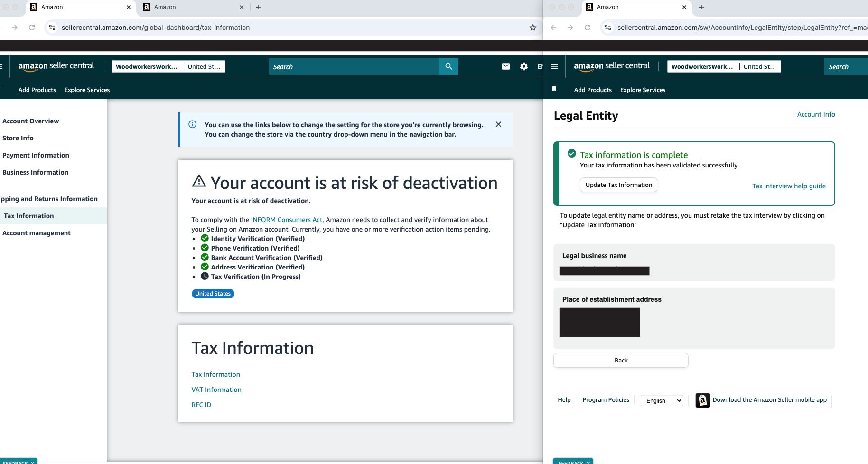Open the INFORM Consumers Act link
The width and height of the screenshot is (868, 464).
coord(287,220)
